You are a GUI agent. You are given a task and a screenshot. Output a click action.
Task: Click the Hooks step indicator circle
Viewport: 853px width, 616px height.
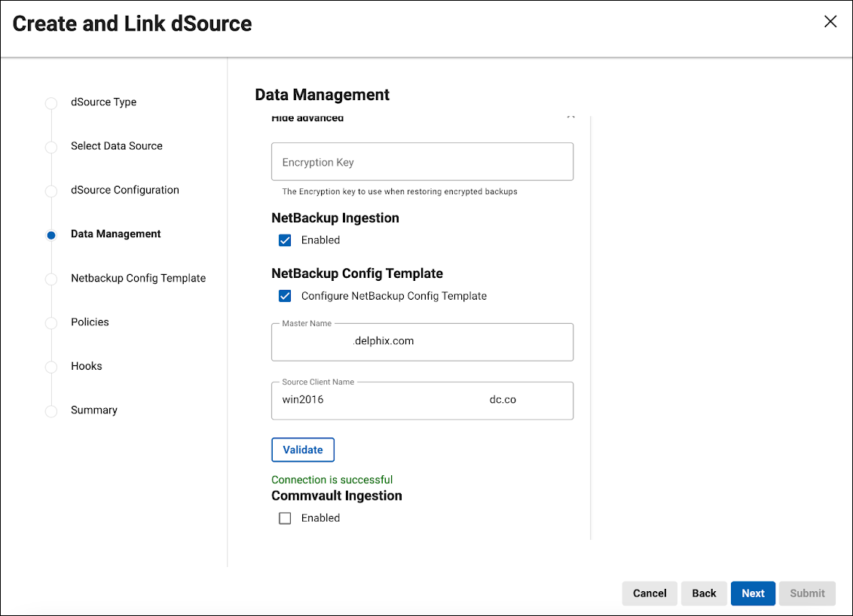[50, 367]
